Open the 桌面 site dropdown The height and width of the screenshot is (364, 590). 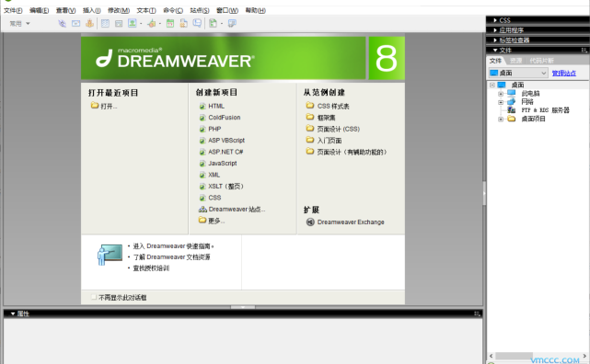[x=518, y=73]
